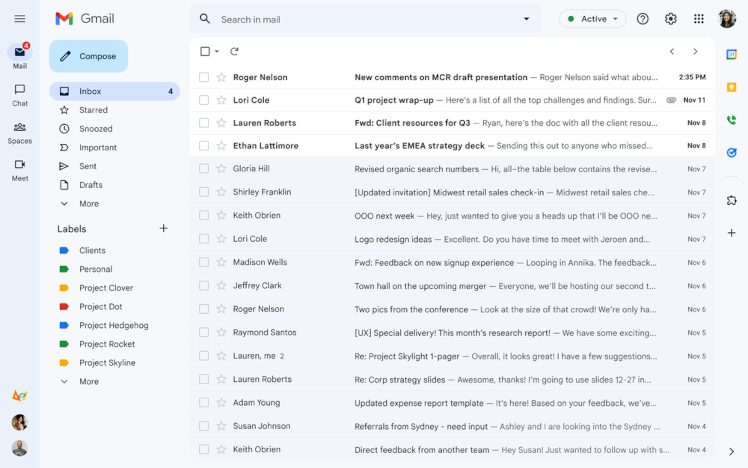Open the Google apps grid
This screenshot has height=468, width=748.
pos(698,19)
